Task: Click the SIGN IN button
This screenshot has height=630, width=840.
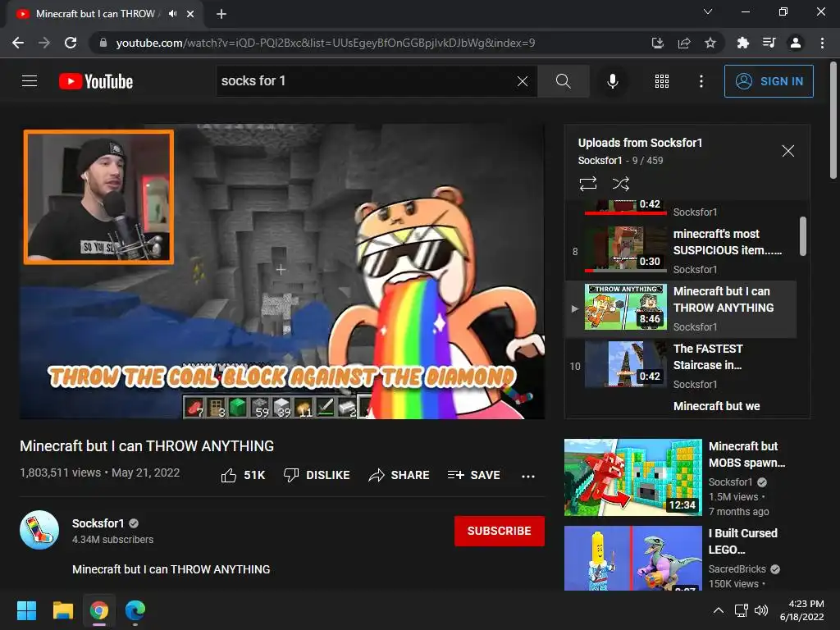Action: pyautogui.click(x=769, y=81)
